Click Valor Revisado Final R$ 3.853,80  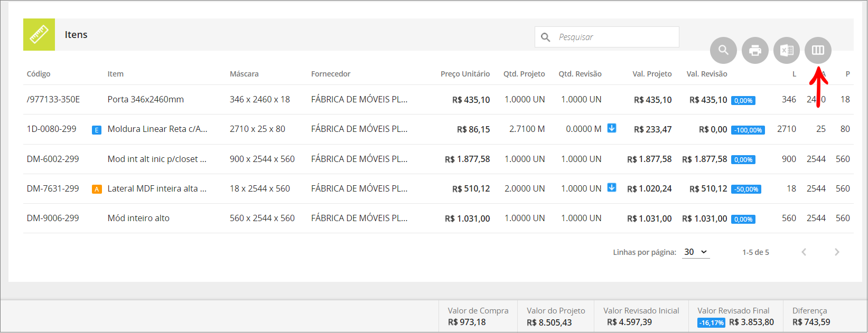(751, 322)
